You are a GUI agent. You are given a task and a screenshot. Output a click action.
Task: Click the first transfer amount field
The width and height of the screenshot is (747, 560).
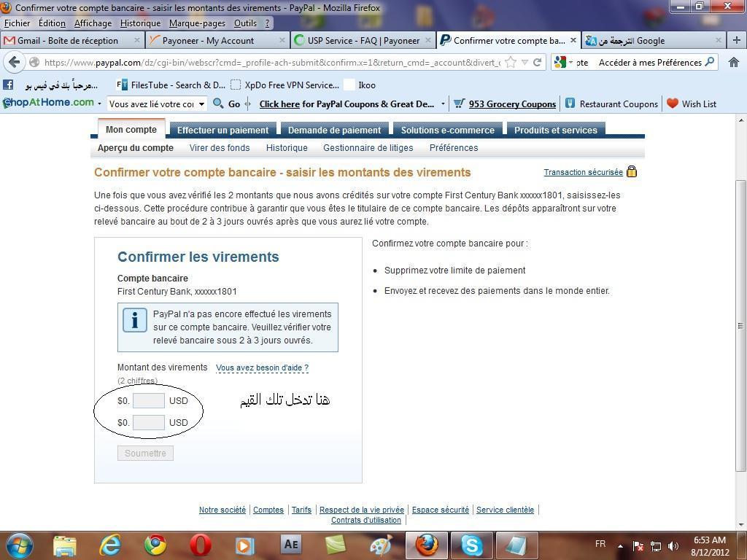pyautogui.click(x=149, y=400)
